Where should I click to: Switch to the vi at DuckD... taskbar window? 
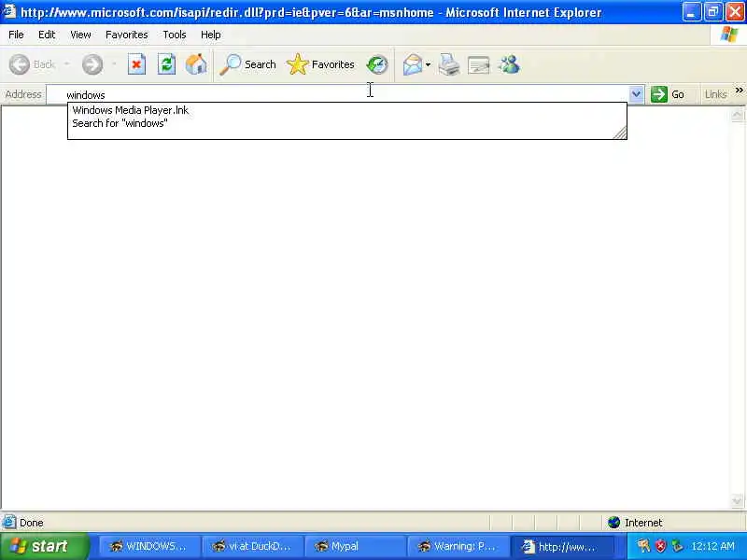251,546
